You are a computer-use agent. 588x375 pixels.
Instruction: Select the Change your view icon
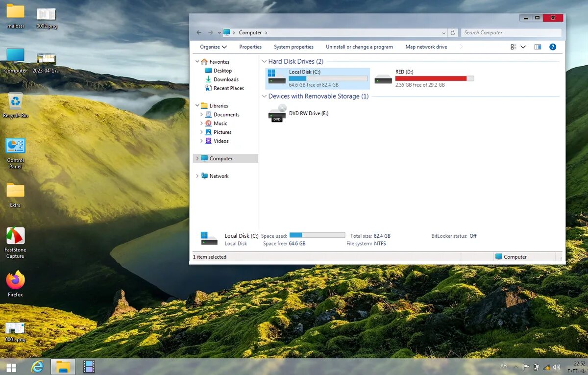(514, 47)
